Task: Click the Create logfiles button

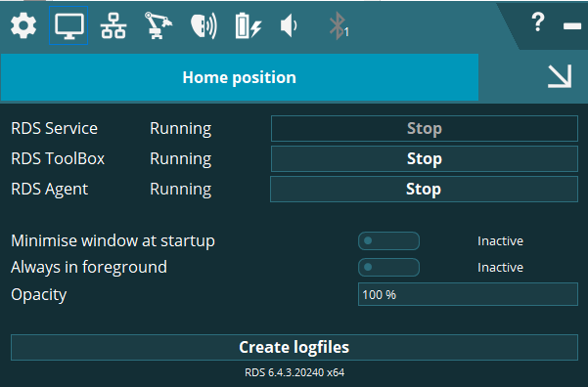Action: (294, 347)
